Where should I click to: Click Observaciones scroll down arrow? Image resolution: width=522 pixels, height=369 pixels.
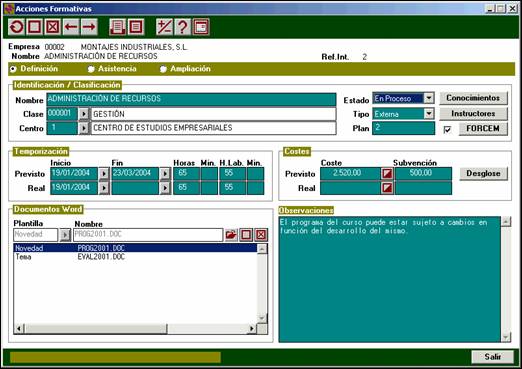click(x=506, y=337)
